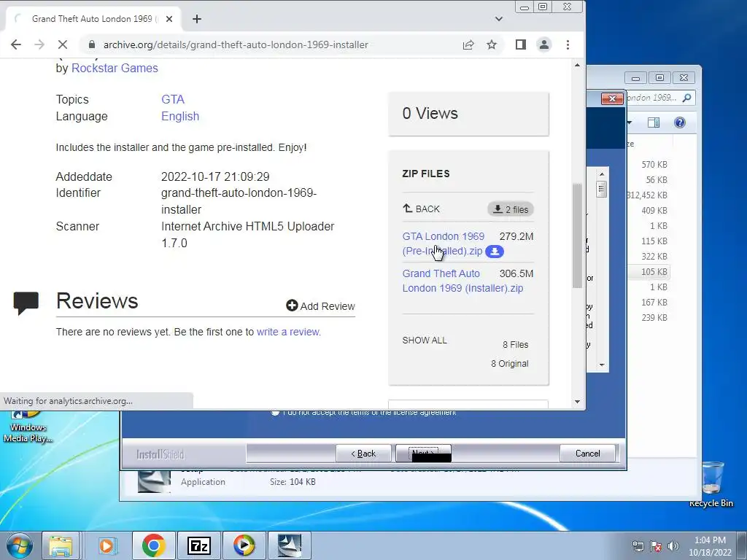Click Add Review
This screenshot has height=560, width=747.
321,306
